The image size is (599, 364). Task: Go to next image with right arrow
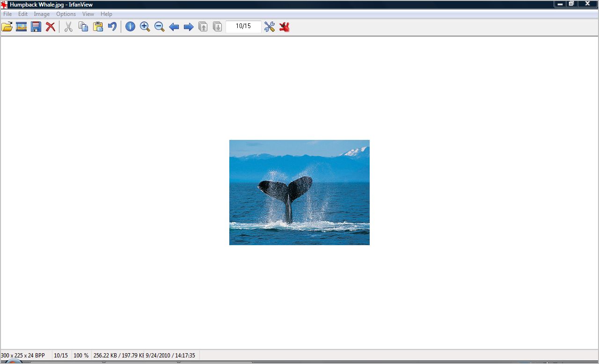tap(189, 27)
